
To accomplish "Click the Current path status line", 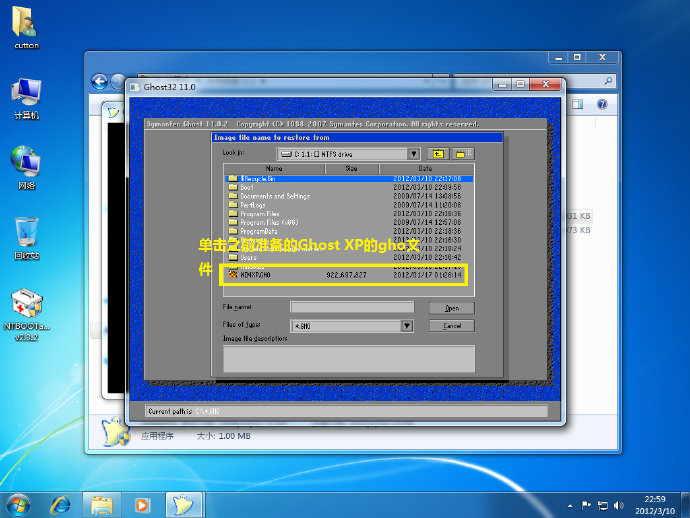I will (346, 411).
